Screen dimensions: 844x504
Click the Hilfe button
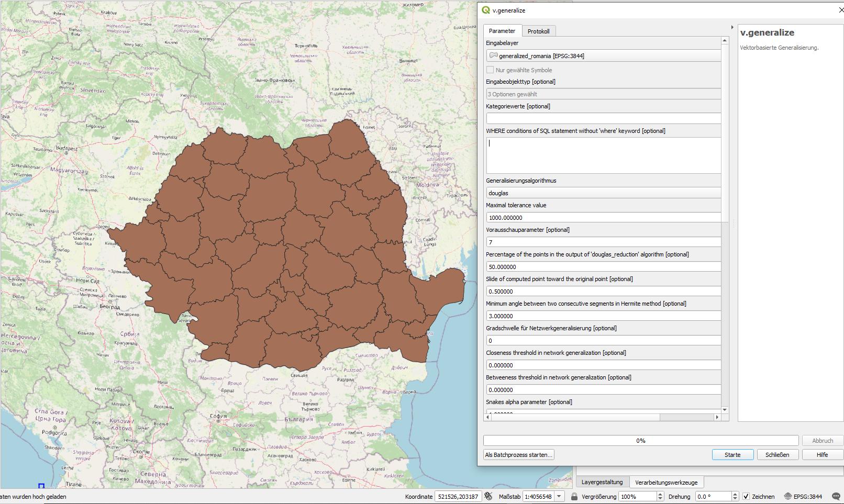[x=822, y=455]
